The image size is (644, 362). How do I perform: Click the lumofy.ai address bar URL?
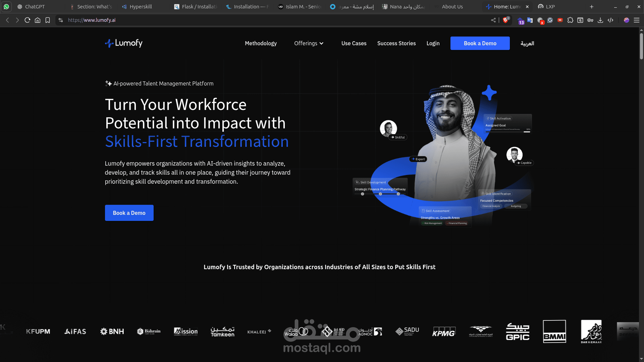click(92, 20)
